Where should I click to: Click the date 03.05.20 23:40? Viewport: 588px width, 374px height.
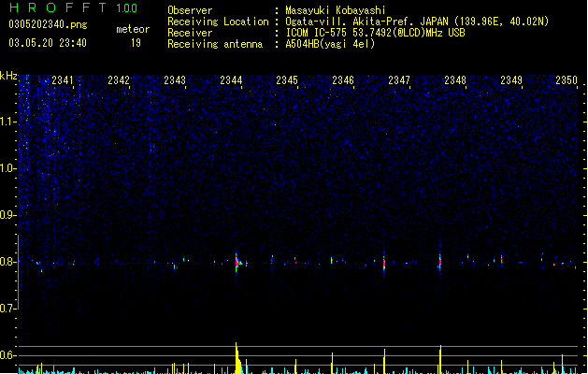click(x=48, y=43)
